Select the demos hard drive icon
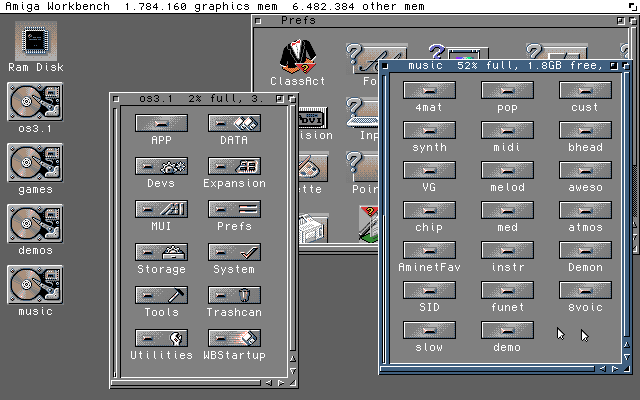This screenshot has width=640, height=400. click(x=35, y=224)
